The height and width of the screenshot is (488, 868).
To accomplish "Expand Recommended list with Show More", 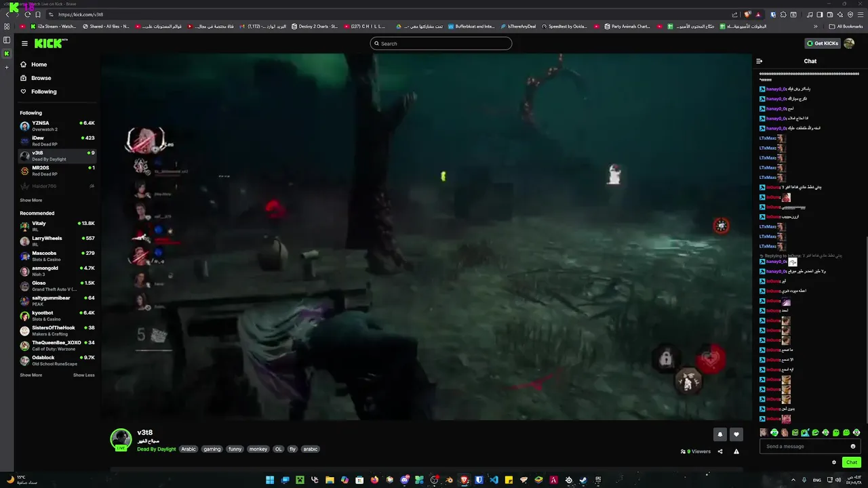I will pyautogui.click(x=31, y=375).
